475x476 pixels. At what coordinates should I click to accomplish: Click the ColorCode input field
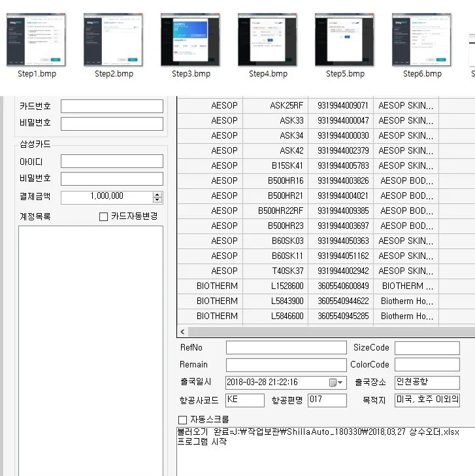(427, 365)
